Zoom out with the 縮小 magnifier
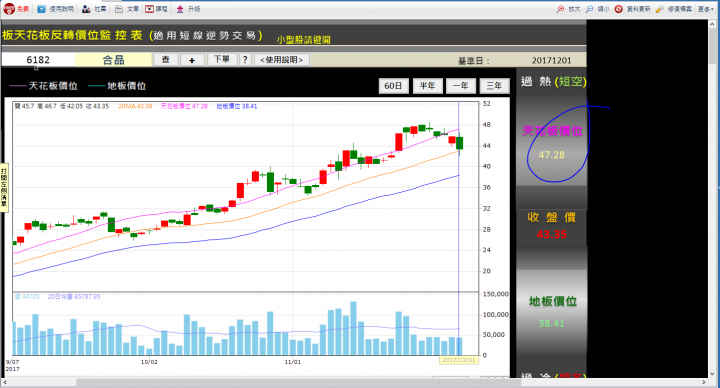Screen dimensions: 720x388 point(597,9)
